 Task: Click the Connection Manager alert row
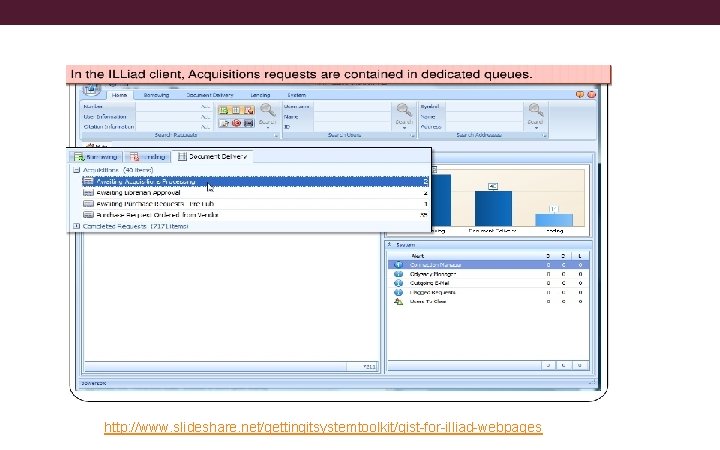[489, 265]
